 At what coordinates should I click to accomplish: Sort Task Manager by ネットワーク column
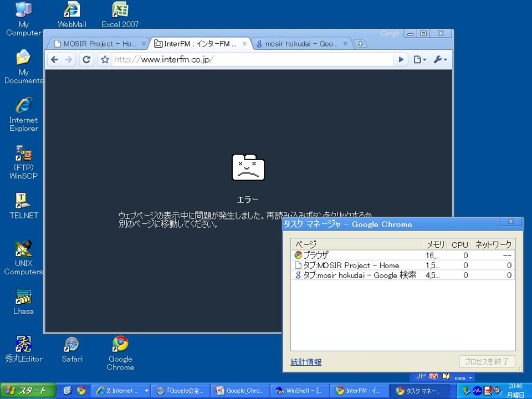point(493,244)
